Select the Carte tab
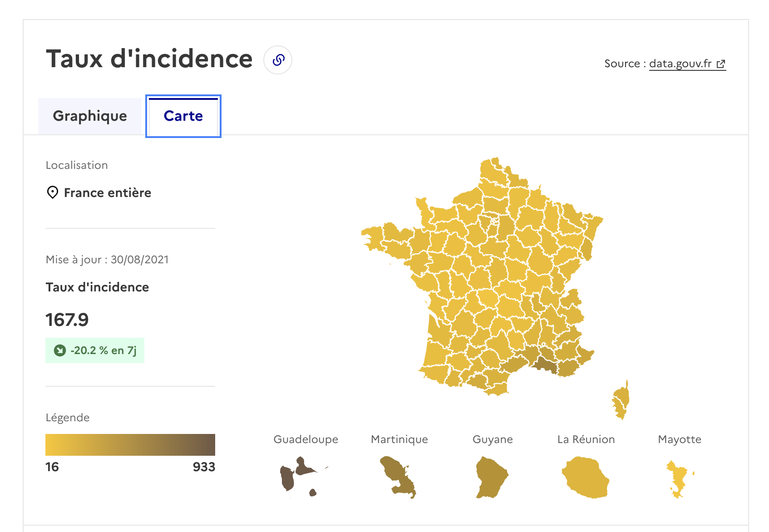The height and width of the screenshot is (532, 769). (x=183, y=116)
